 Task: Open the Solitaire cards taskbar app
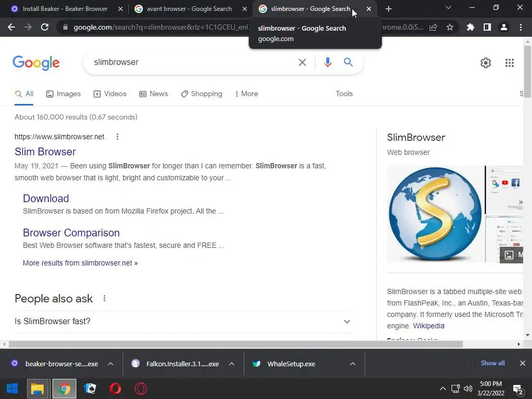pyautogui.click(x=90, y=389)
